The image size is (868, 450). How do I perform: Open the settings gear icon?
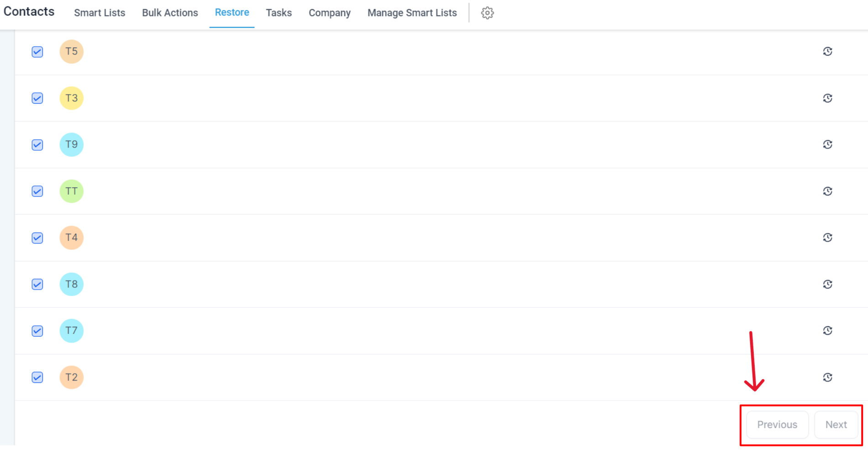coord(487,13)
